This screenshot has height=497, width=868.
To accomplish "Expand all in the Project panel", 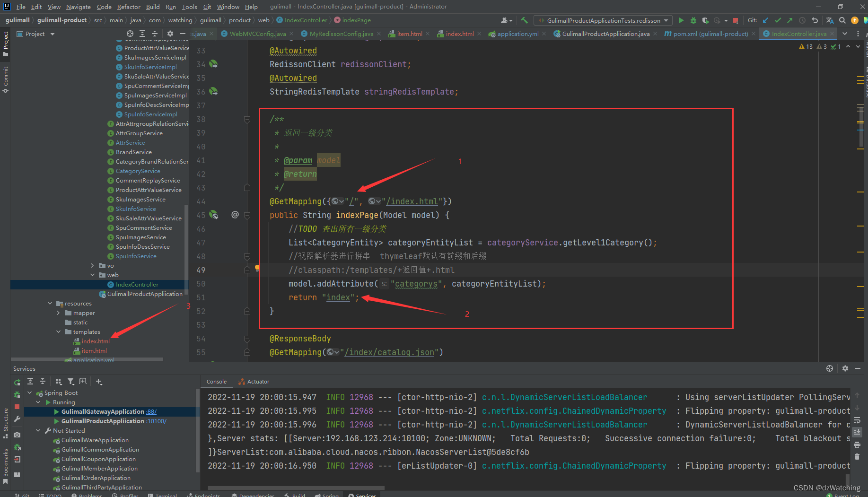I will click(142, 34).
